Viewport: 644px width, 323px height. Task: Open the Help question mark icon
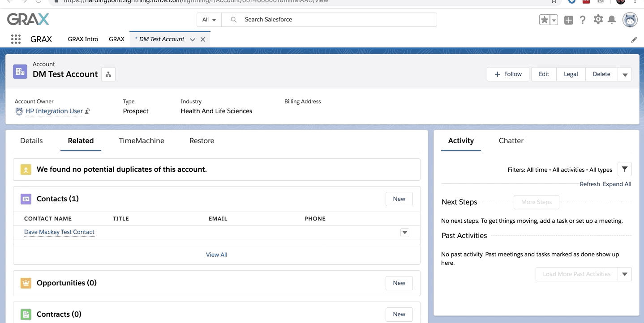point(583,20)
